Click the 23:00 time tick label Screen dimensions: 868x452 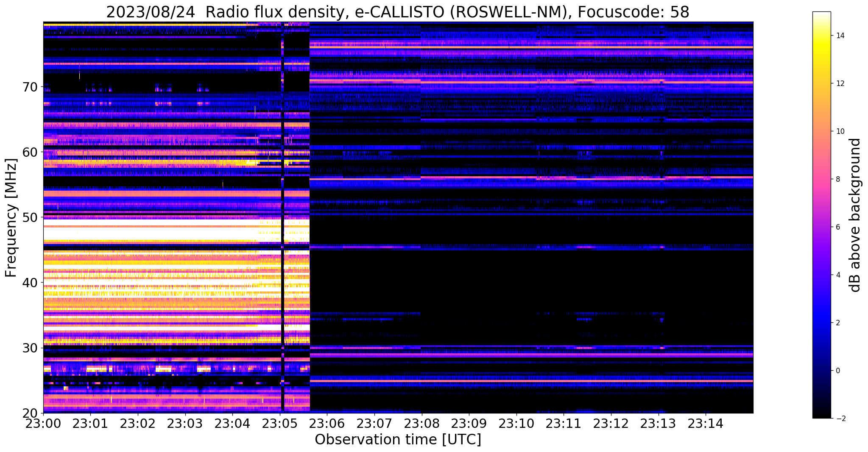(43, 424)
